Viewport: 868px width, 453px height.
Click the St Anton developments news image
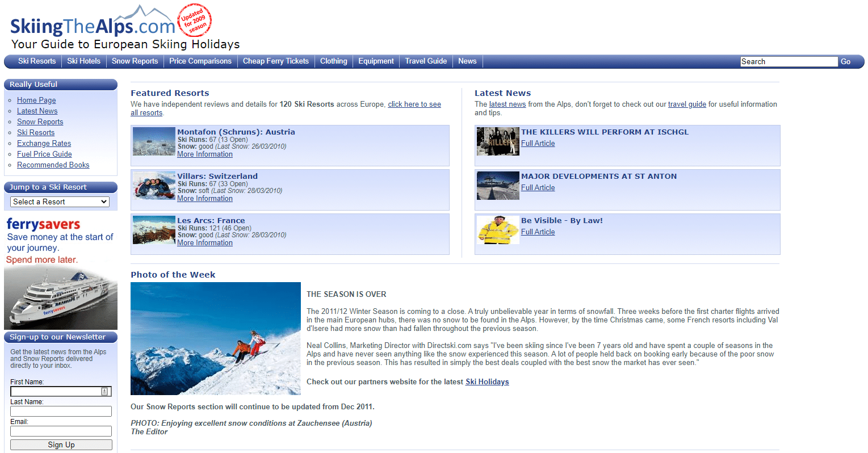pos(497,186)
